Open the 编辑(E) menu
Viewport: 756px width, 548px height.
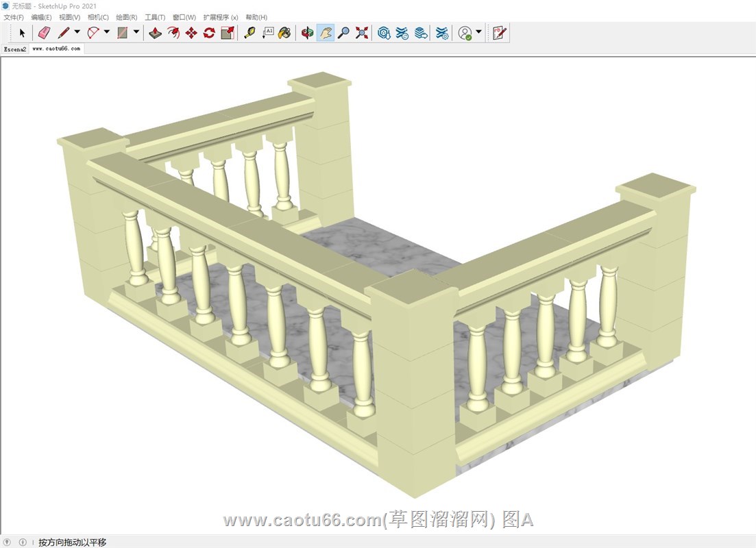[x=41, y=17]
